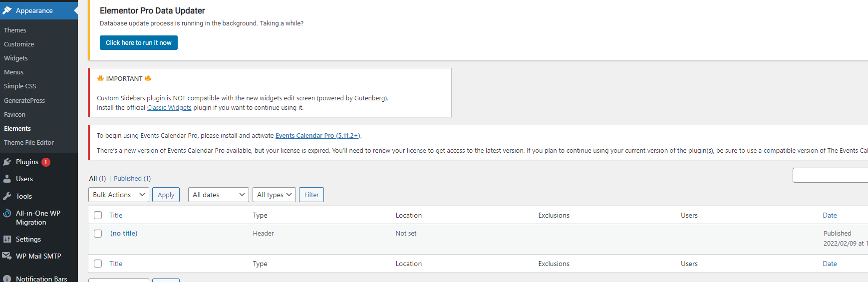Go to Widgets submenu item
The width and height of the screenshot is (868, 282).
tap(16, 58)
